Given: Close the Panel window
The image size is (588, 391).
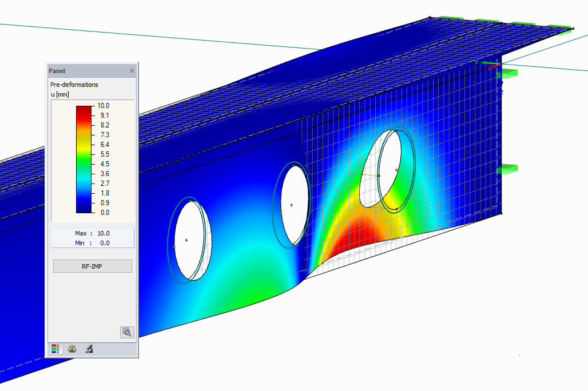Looking at the screenshot, I should pos(132,70).
